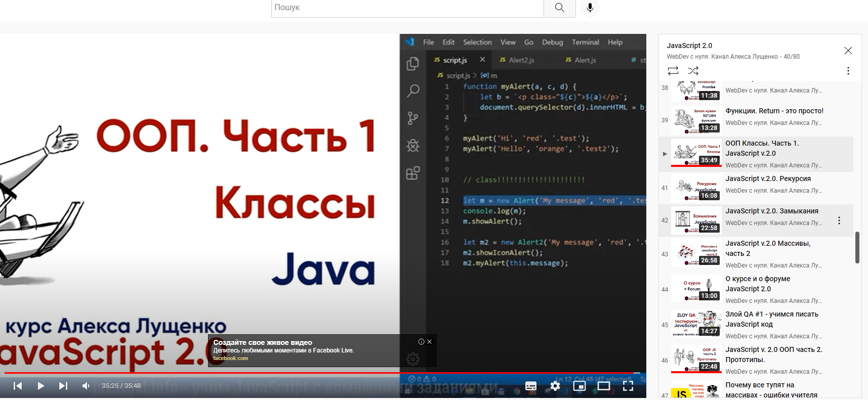Toggle theater mode view
The image size is (868, 400).
tap(604, 386)
